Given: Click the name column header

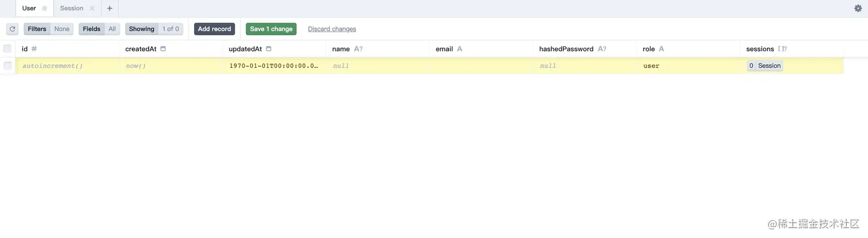Looking at the screenshot, I should (377, 49).
